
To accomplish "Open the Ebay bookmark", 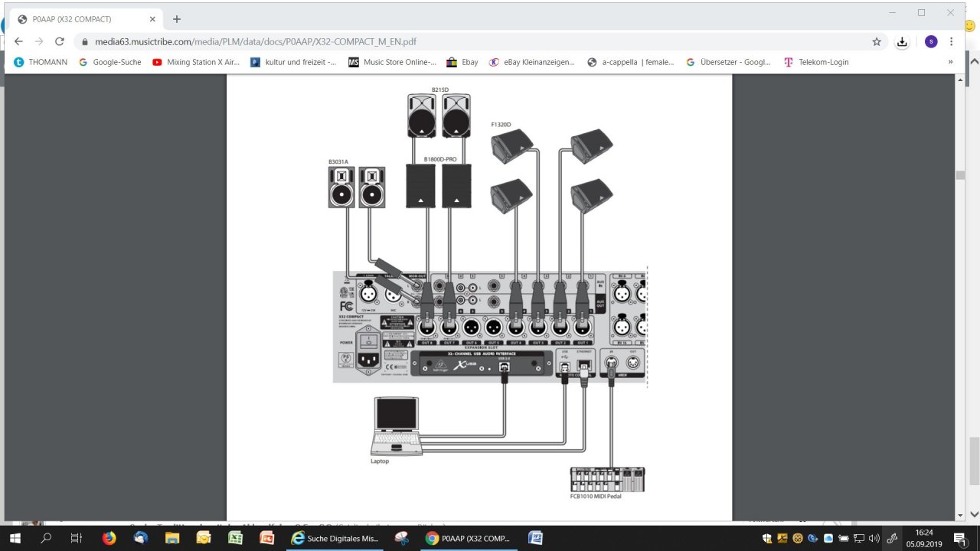I will coord(462,62).
